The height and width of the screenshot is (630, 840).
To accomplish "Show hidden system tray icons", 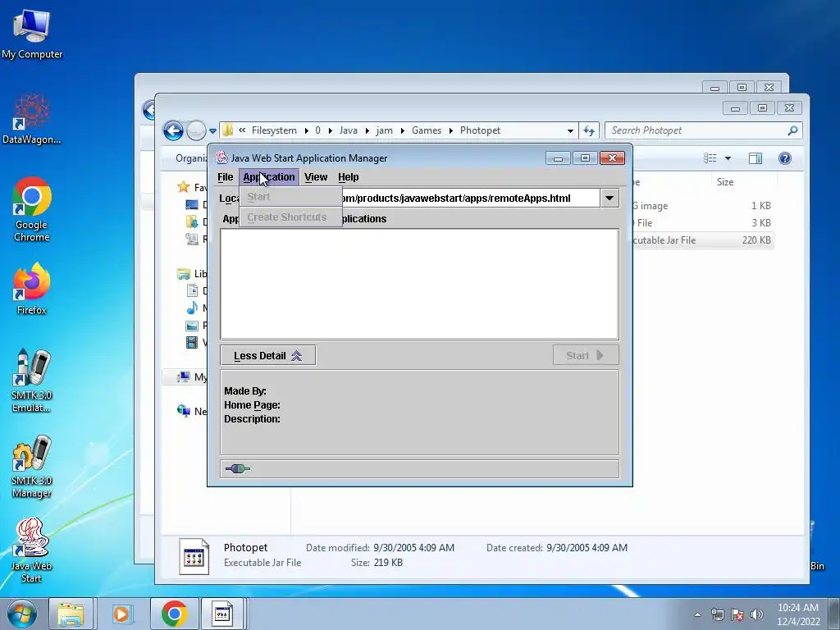I will coord(697,614).
